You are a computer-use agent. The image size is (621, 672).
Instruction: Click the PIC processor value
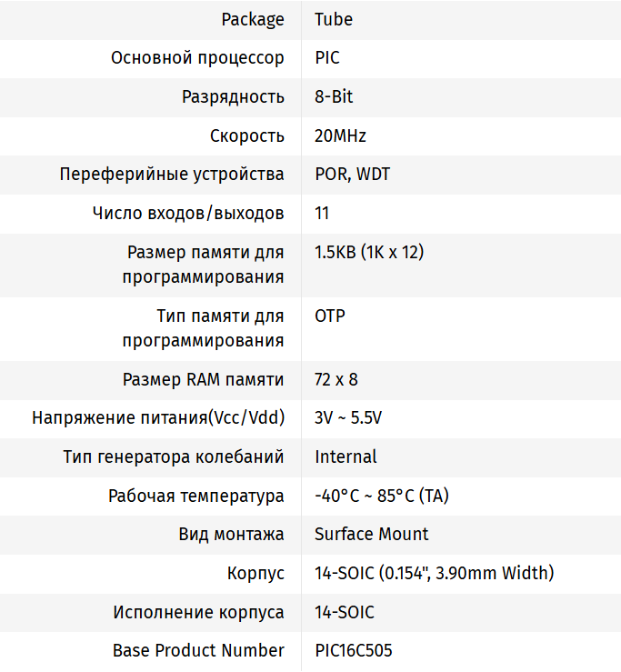click(327, 58)
